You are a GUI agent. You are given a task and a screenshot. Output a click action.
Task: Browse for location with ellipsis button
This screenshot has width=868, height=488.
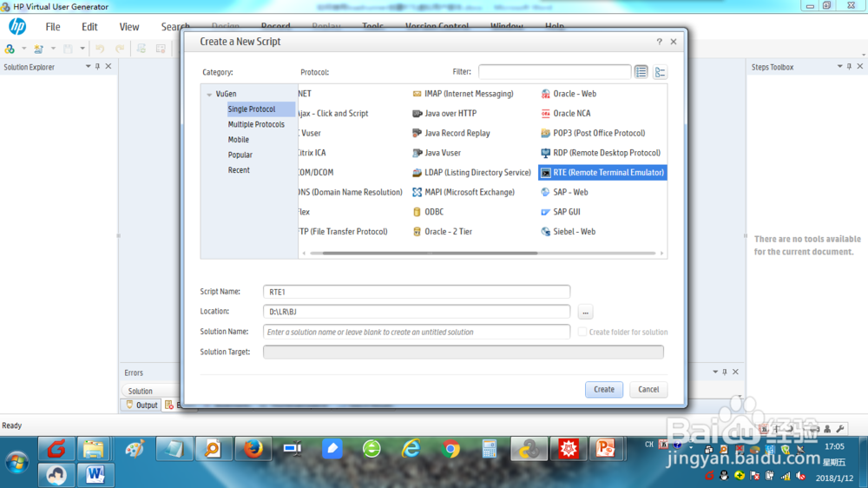click(585, 313)
